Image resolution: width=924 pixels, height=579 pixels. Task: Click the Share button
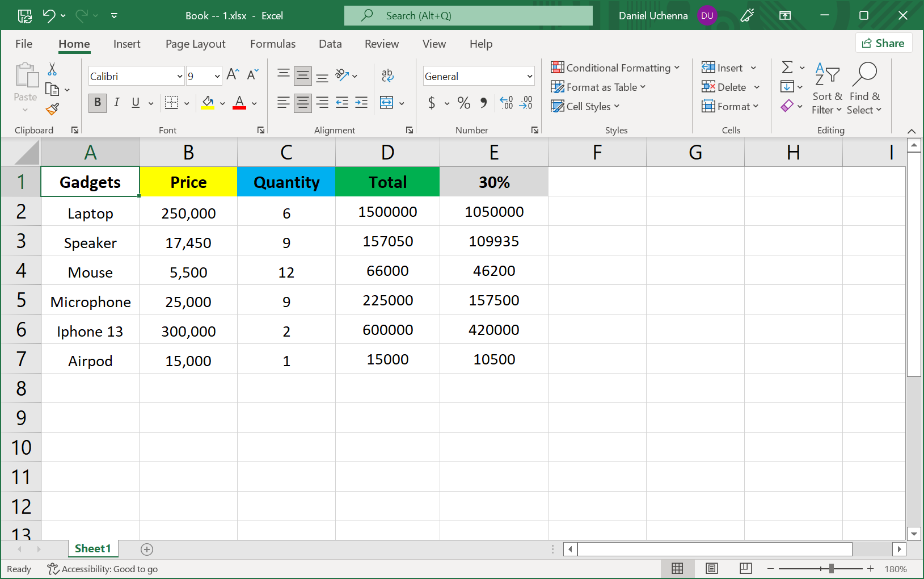point(883,43)
